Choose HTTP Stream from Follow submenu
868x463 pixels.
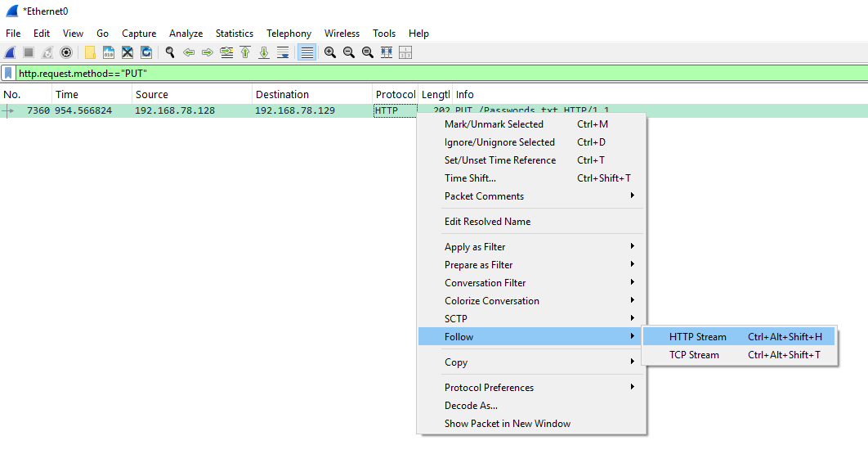pos(697,337)
